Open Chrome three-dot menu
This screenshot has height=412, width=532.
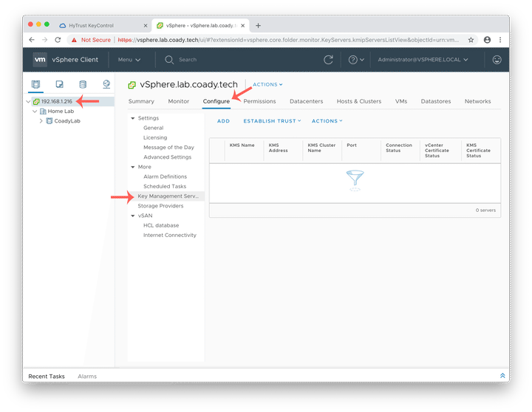[500, 40]
